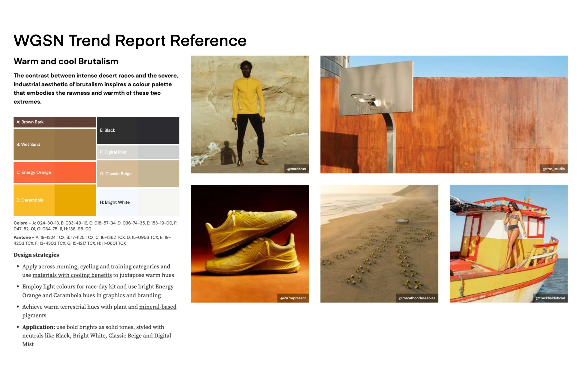This screenshot has width=588, height=380.
Task: Click the basketball hoop rusty wall image
Action: point(444,114)
